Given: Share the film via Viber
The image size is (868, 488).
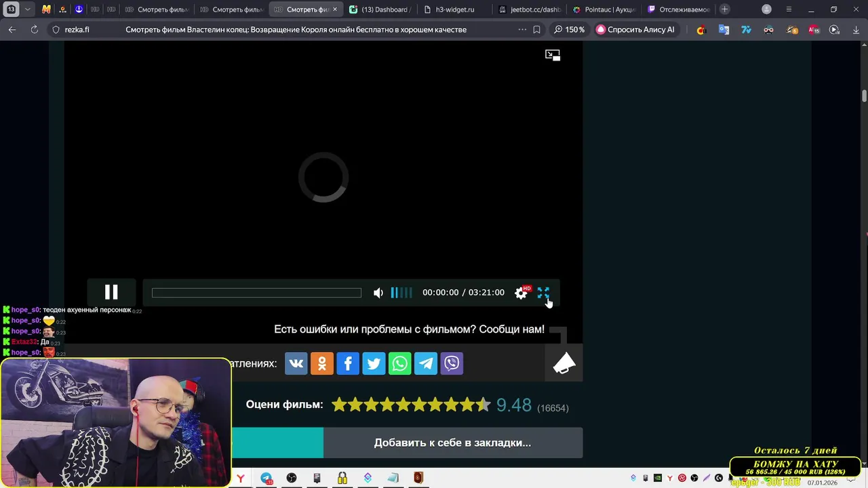Looking at the screenshot, I should click(x=452, y=363).
